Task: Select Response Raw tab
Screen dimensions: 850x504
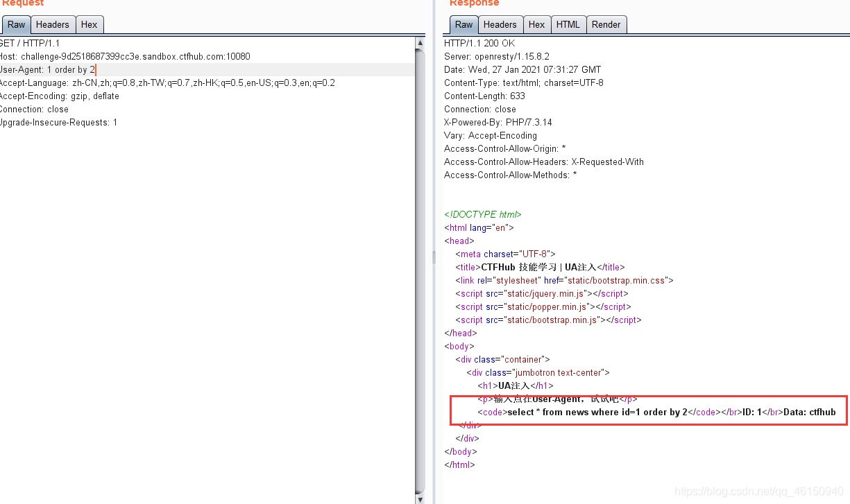Action: point(464,25)
